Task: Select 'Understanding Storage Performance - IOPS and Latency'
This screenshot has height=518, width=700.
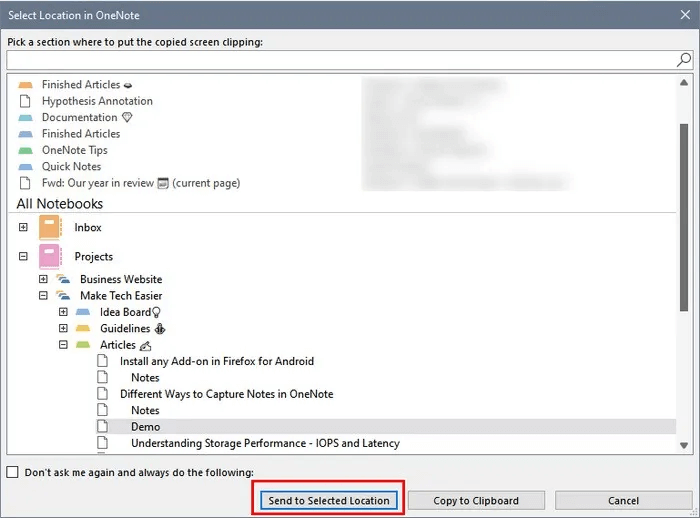Action: point(265,443)
